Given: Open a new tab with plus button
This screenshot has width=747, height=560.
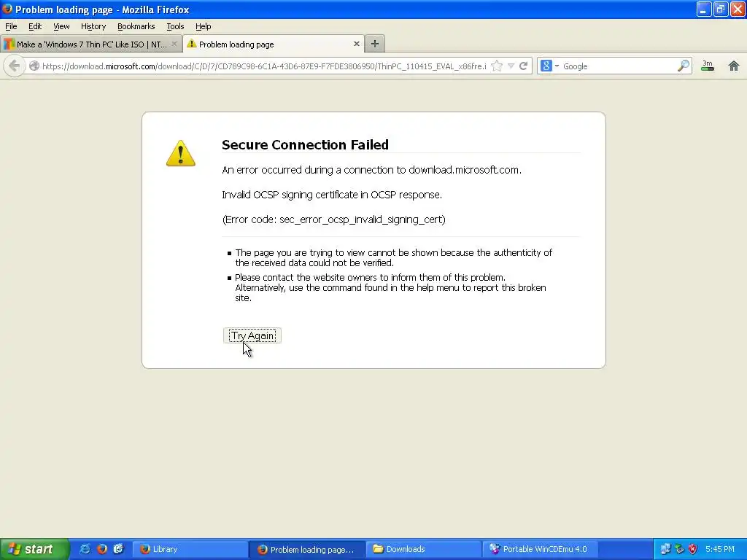Looking at the screenshot, I should [375, 44].
